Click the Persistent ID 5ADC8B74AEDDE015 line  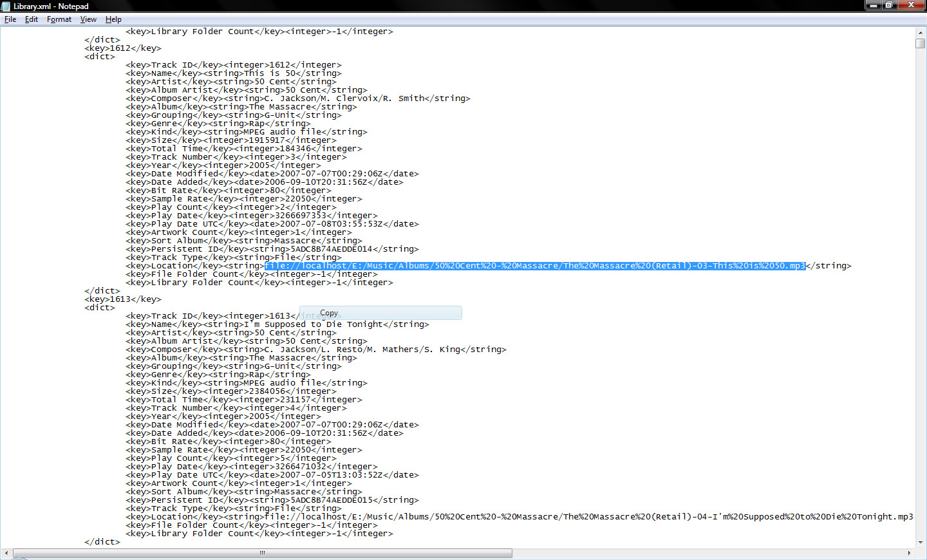[x=272, y=500]
